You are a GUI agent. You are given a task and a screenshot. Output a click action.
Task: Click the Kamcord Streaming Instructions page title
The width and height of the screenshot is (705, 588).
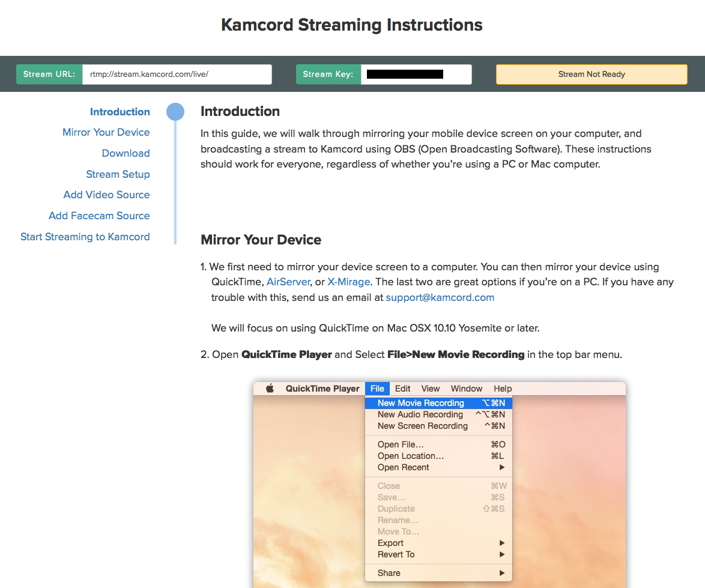click(x=352, y=25)
